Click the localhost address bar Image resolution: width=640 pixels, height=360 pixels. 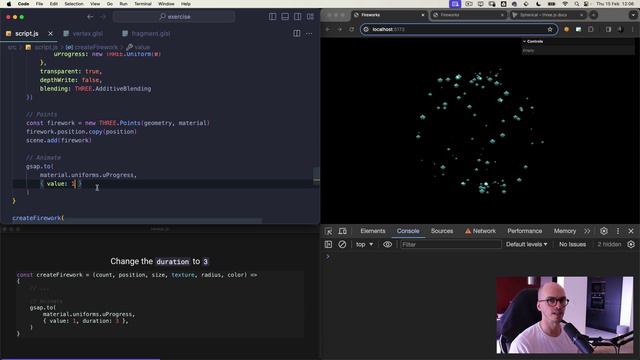point(459,29)
